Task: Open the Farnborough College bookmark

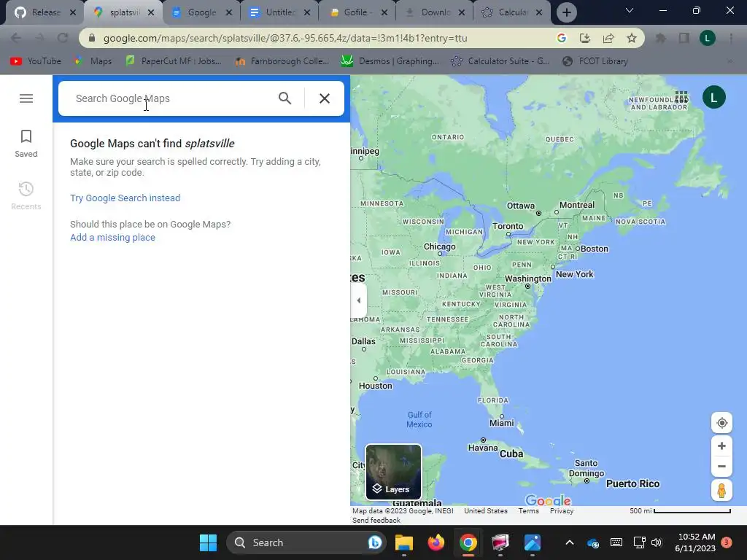Action: (282, 61)
